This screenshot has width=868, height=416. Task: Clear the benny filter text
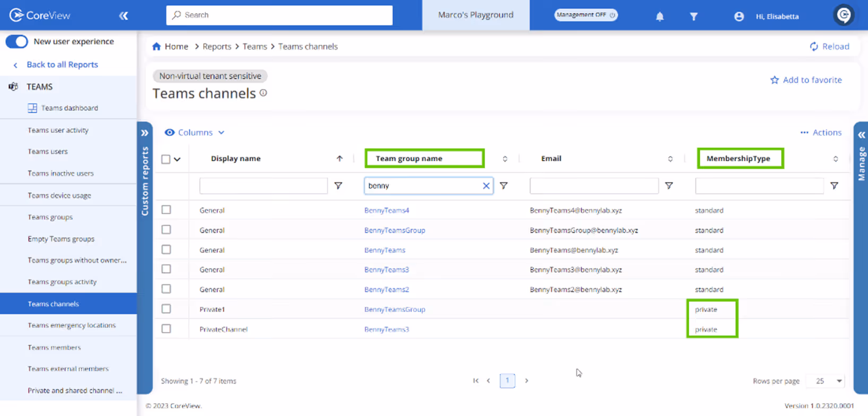pyautogui.click(x=486, y=186)
